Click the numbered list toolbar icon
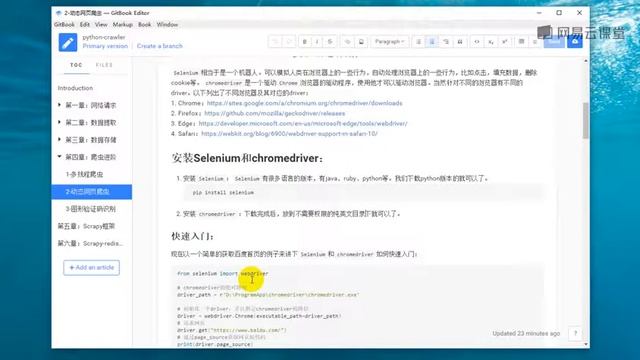This screenshot has height=360, width=640. tap(432, 42)
